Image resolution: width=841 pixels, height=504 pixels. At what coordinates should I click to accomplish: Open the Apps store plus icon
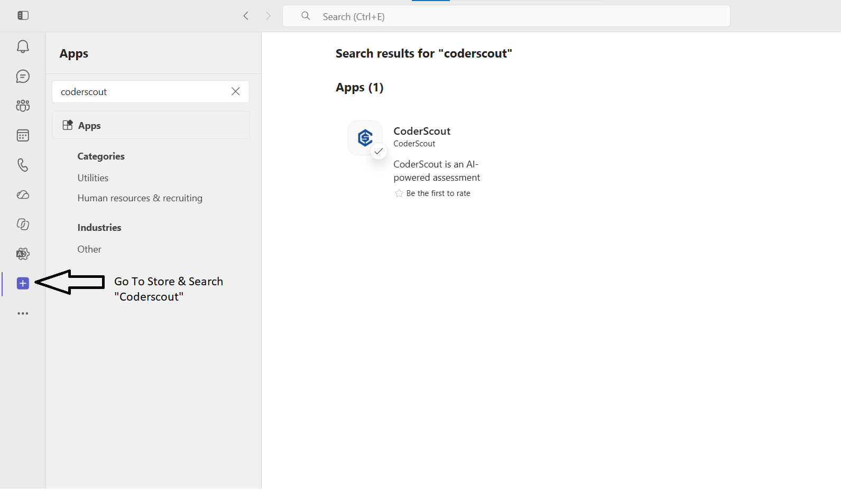[23, 284]
